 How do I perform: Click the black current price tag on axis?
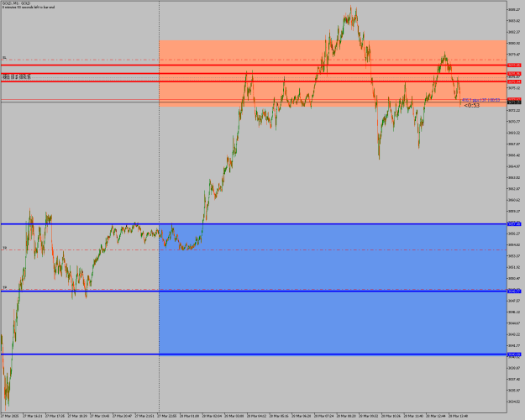pyautogui.click(x=514, y=102)
